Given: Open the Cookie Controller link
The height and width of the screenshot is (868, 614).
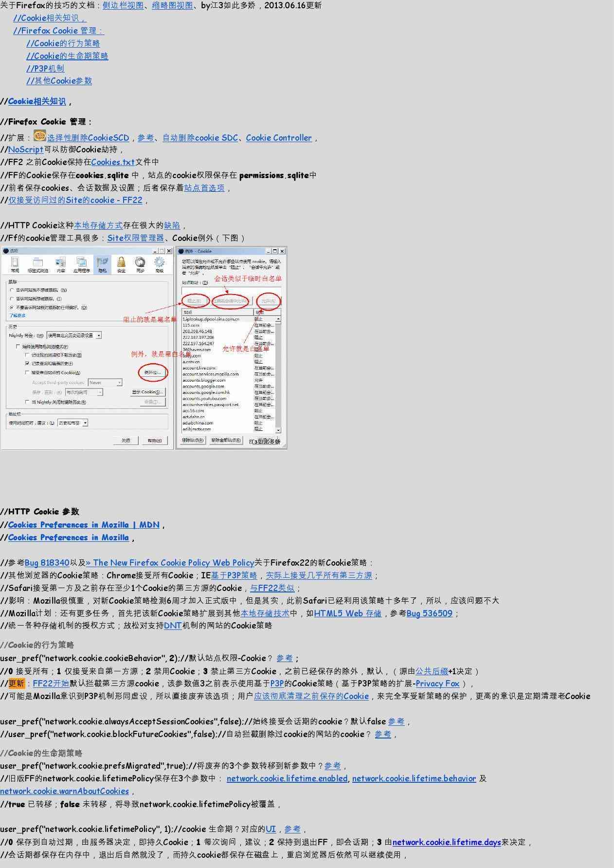Looking at the screenshot, I should point(279,138).
